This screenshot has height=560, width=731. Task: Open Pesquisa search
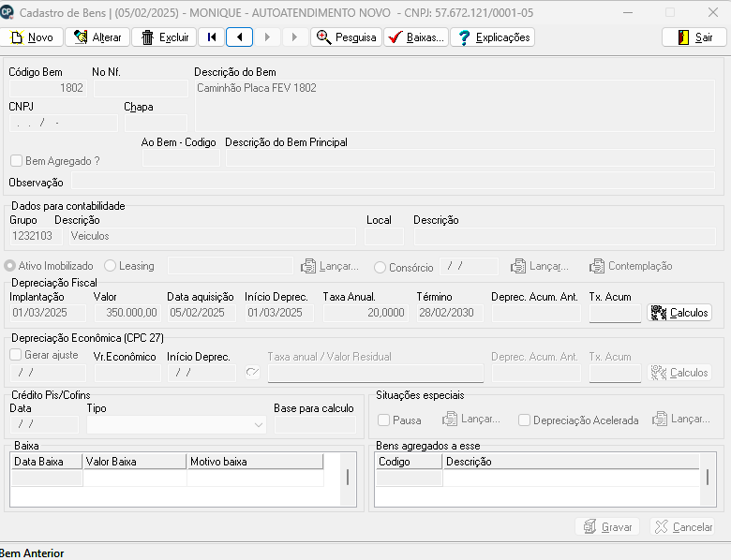347,37
